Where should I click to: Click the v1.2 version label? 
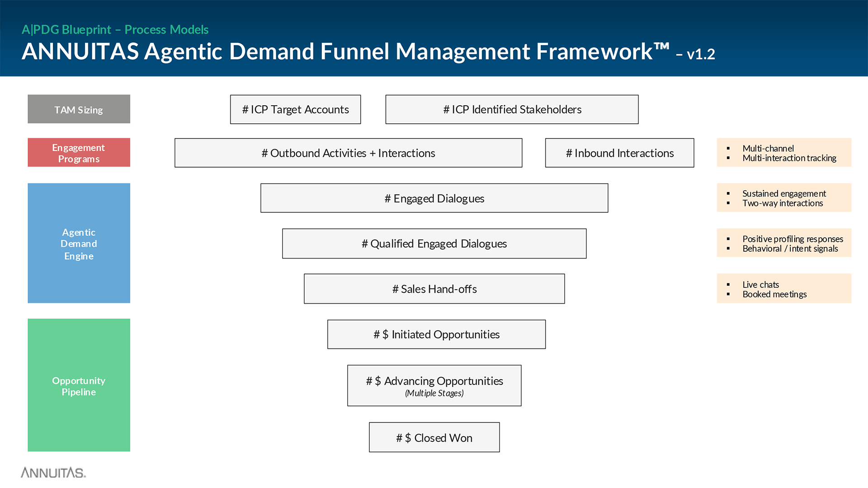coord(701,54)
